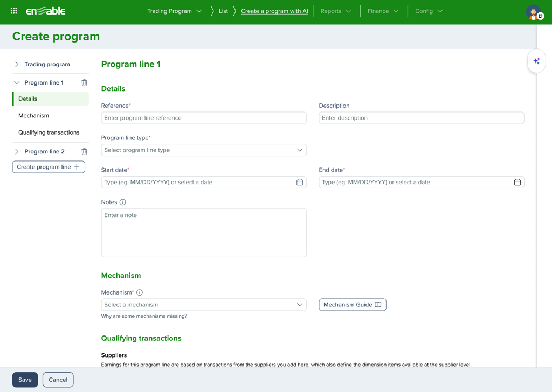The height and width of the screenshot is (392, 552).
Task: Show the Notes info tooltip icon
Action: [x=123, y=202]
